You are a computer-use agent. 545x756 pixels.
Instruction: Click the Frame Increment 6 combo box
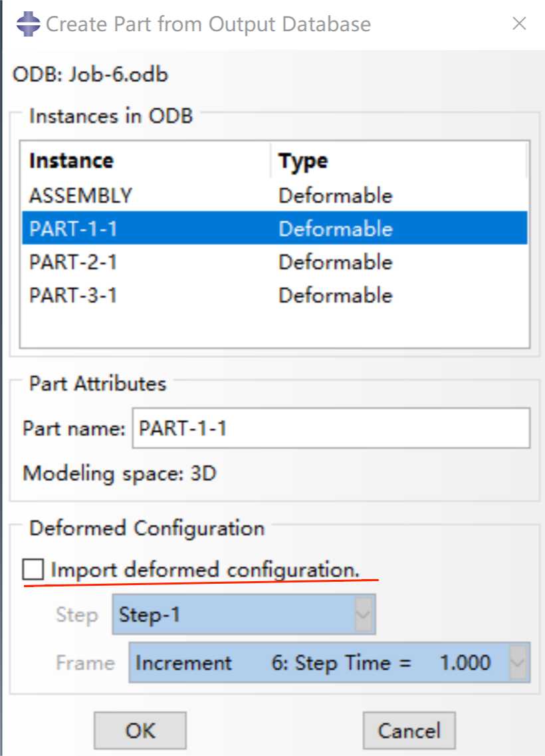click(330, 662)
